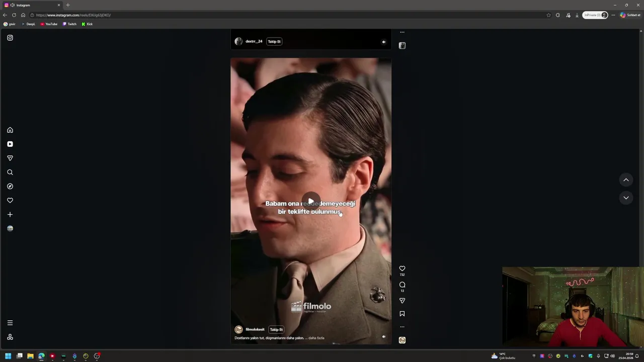This screenshot has height=362, width=644.
Task: Open browser home page icon
Action: pyautogui.click(x=23, y=15)
